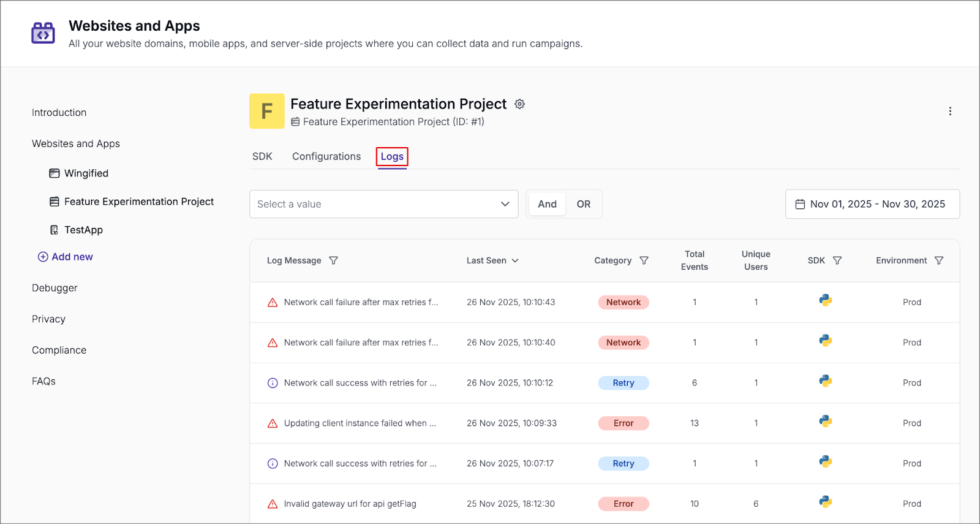Open the TestApp sidebar item

(x=83, y=230)
